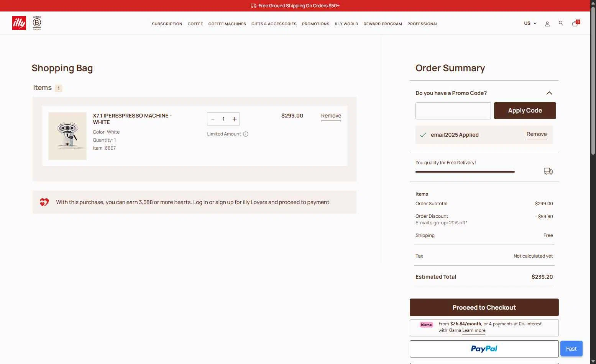Open the Coffee menu
596x364 pixels.
(x=195, y=24)
